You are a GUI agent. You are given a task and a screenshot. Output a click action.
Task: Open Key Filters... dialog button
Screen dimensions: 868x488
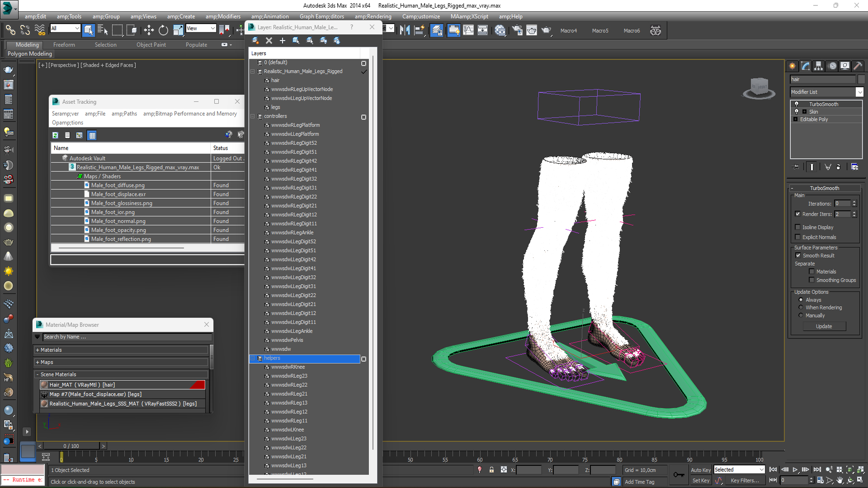pos(745,481)
